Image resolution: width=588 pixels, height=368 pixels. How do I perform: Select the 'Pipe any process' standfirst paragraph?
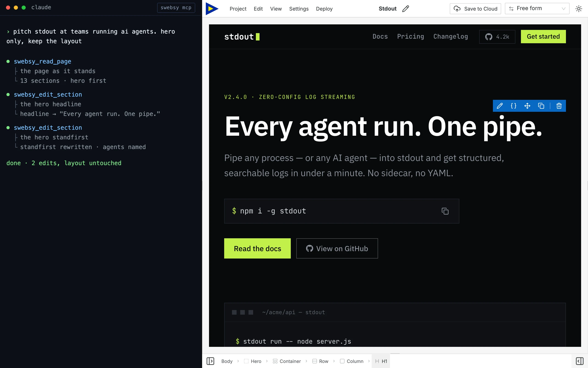[x=364, y=166]
